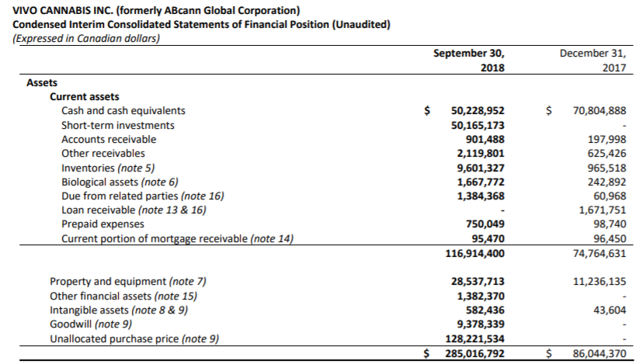
Task: Click the 'Property and equipment (note 7)' label
Action: click(x=128, y=281)
